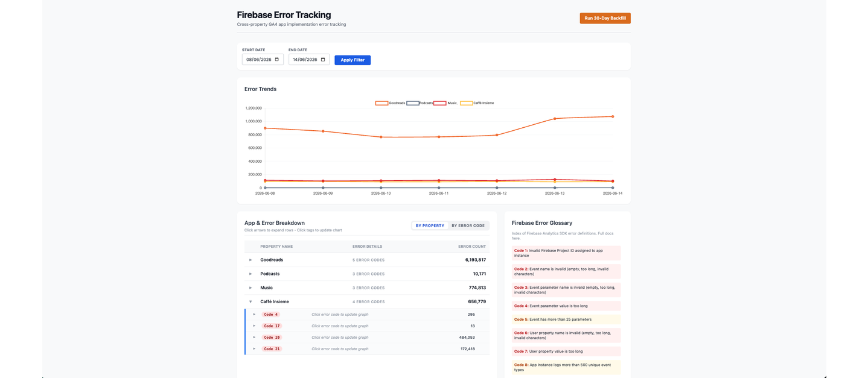The height and width of the screenshot is (378, 868).
Task: Select Goodreads data point on 2026-06-14
Action: 613,116
